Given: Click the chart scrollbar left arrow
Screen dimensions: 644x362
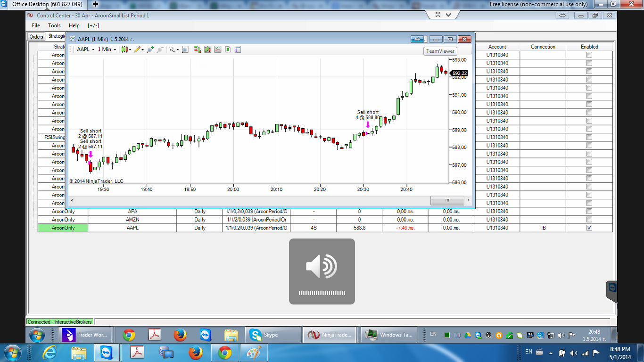Looking at the screenshot, I should (x=73, y=200).
